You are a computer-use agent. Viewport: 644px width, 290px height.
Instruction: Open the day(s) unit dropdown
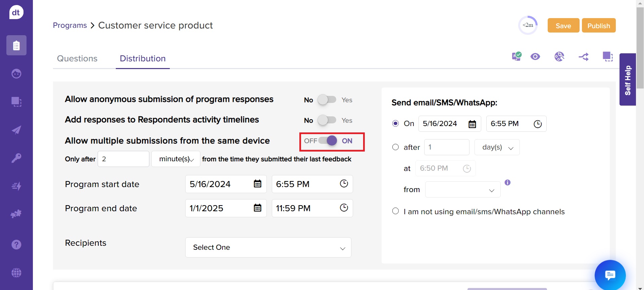pos(497,147)
